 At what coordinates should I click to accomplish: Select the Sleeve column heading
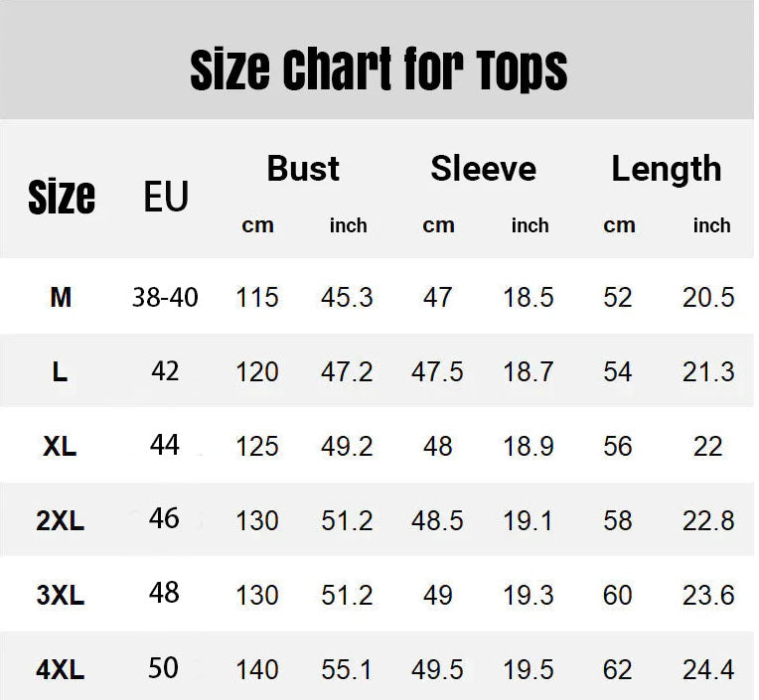(x=483, y=169)
